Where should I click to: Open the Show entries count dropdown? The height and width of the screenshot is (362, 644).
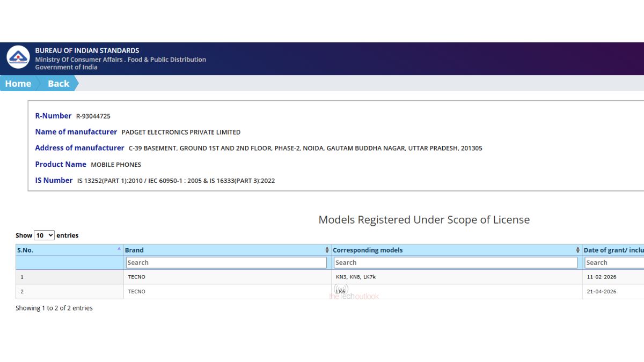44,235
